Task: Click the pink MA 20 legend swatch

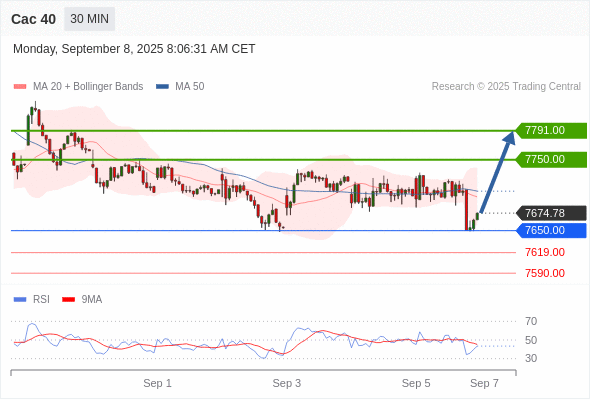Action: pyautogui.click(x=20, y=87)
